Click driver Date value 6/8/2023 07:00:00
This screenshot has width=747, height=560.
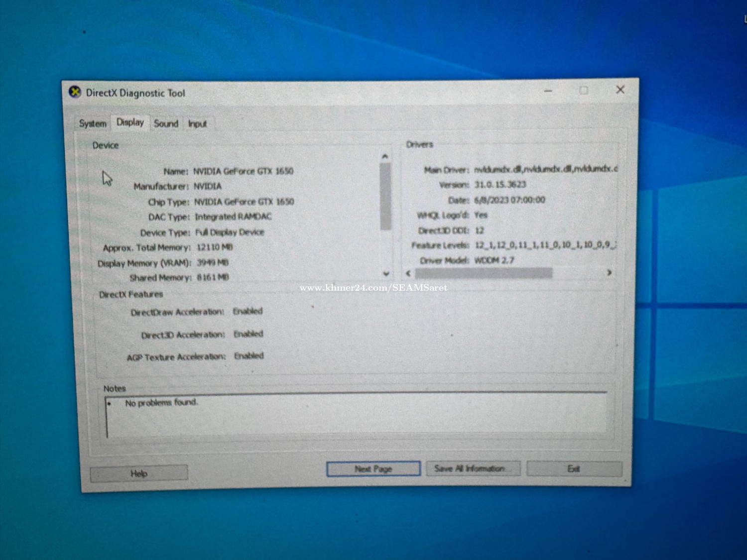(509, 200)
